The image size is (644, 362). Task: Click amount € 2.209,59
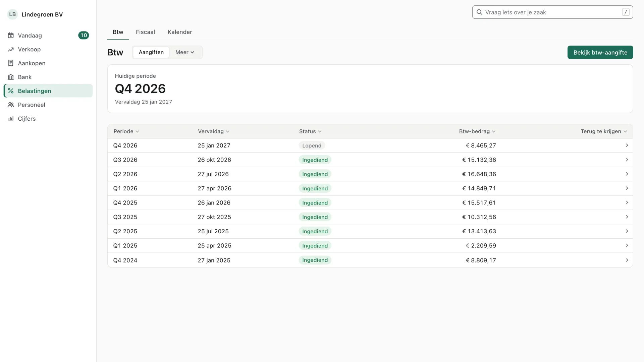tap(481, 246)
